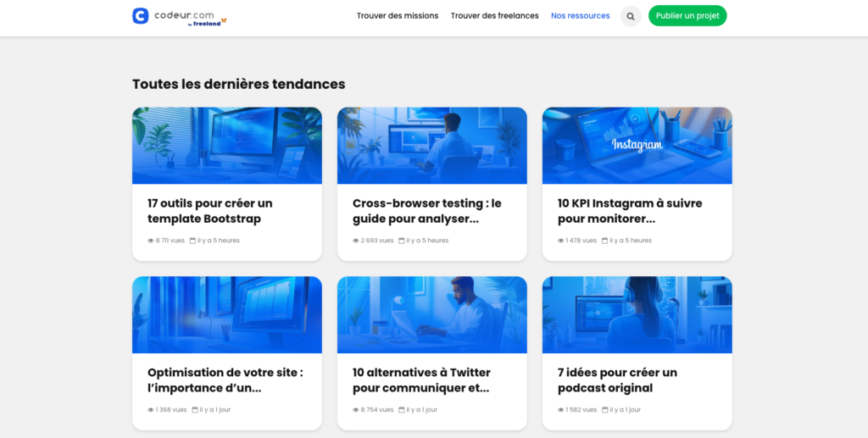The height and width of the screenshot is (438, 868).
Task: Select the Instagram laptop thumbnail image
Action: pos(637,145)
